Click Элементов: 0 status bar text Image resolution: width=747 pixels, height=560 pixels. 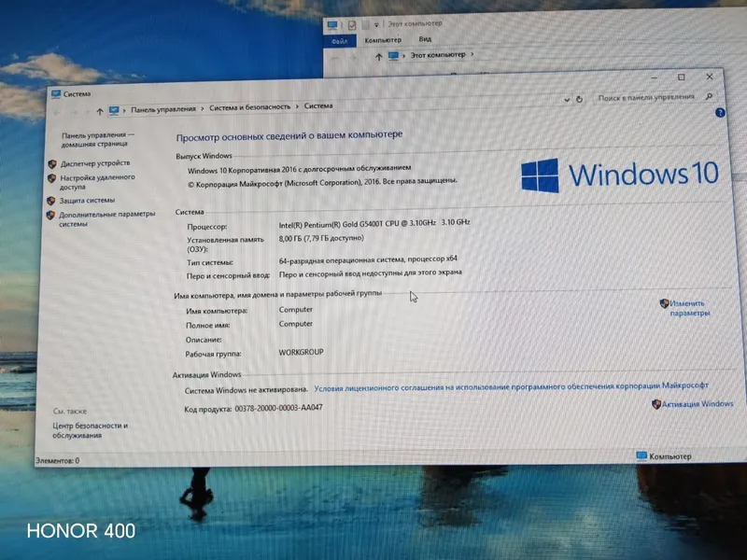[58, 460]
